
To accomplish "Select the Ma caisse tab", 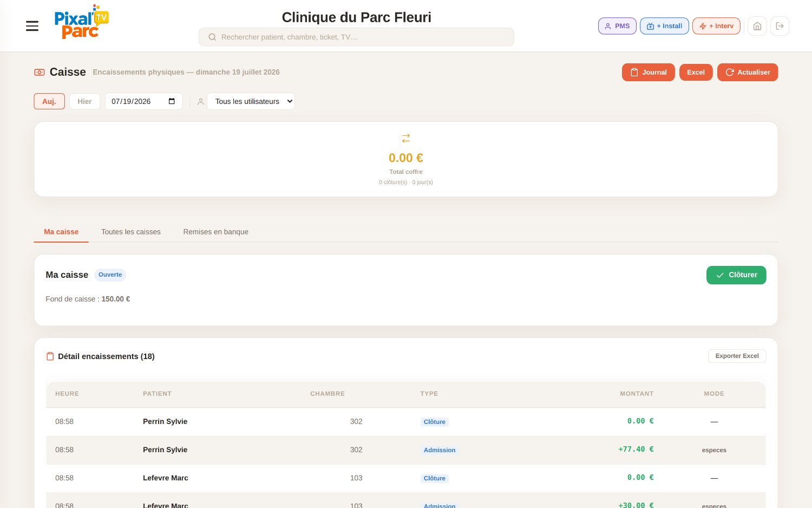I will tap(61, 232).
